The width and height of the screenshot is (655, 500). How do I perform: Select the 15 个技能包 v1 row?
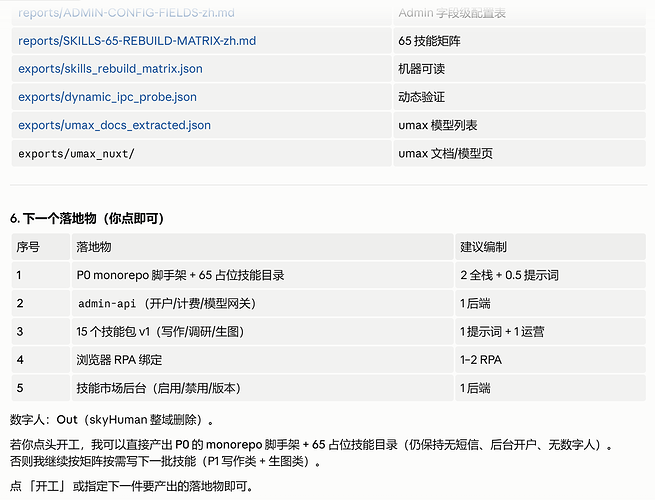328,332
